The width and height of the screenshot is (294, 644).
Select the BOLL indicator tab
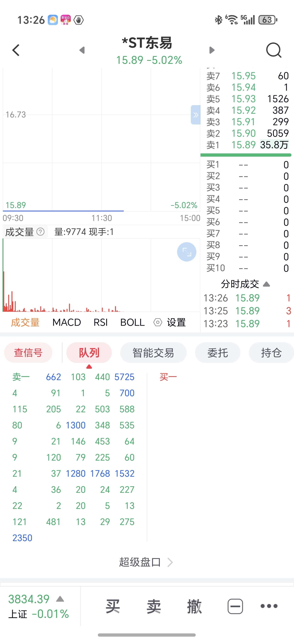pyautogui.click(x=133, y=322)
